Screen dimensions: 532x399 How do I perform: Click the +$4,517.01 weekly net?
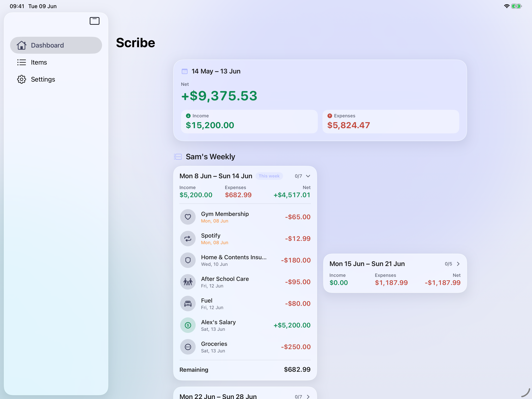point(292,195)
